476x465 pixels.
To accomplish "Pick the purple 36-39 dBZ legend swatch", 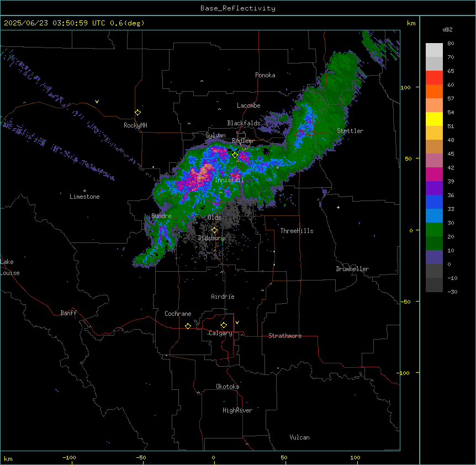I will (434, 188).
